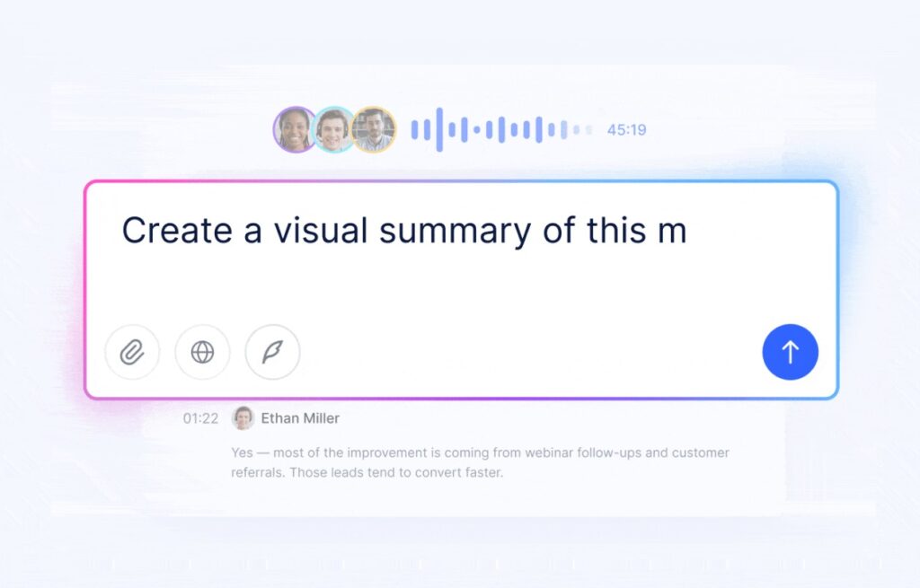Click the word "summary" in the prompt box

455,231
